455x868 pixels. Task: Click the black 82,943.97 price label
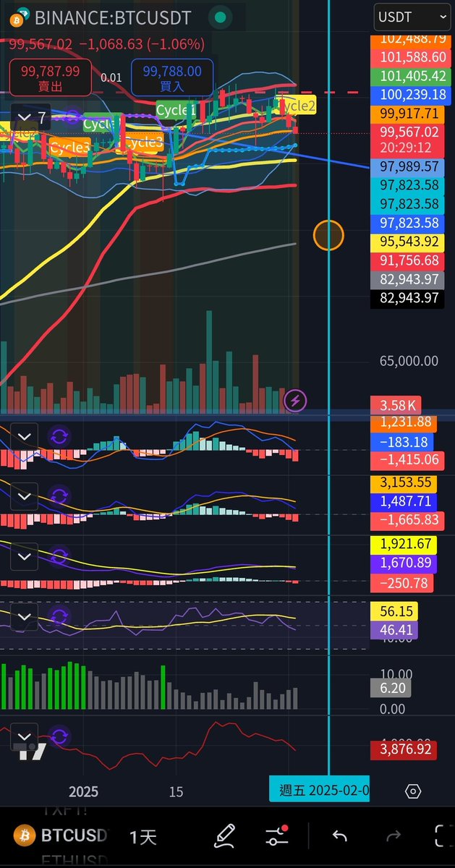(407, 298)
